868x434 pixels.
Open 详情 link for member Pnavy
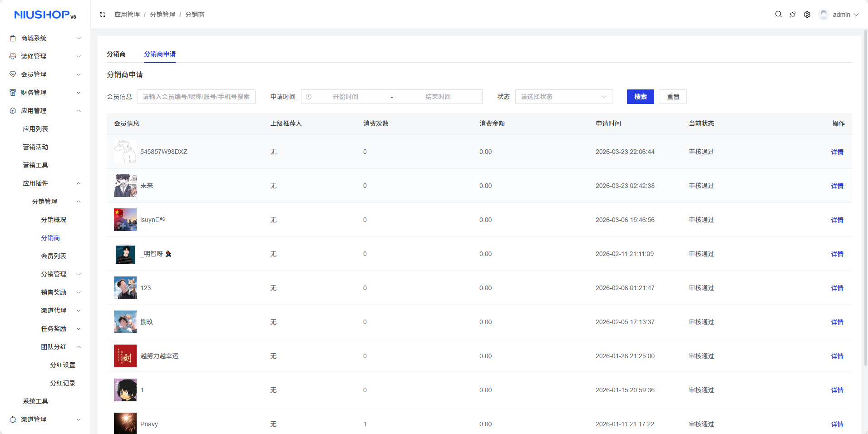(x=837, y=424)
